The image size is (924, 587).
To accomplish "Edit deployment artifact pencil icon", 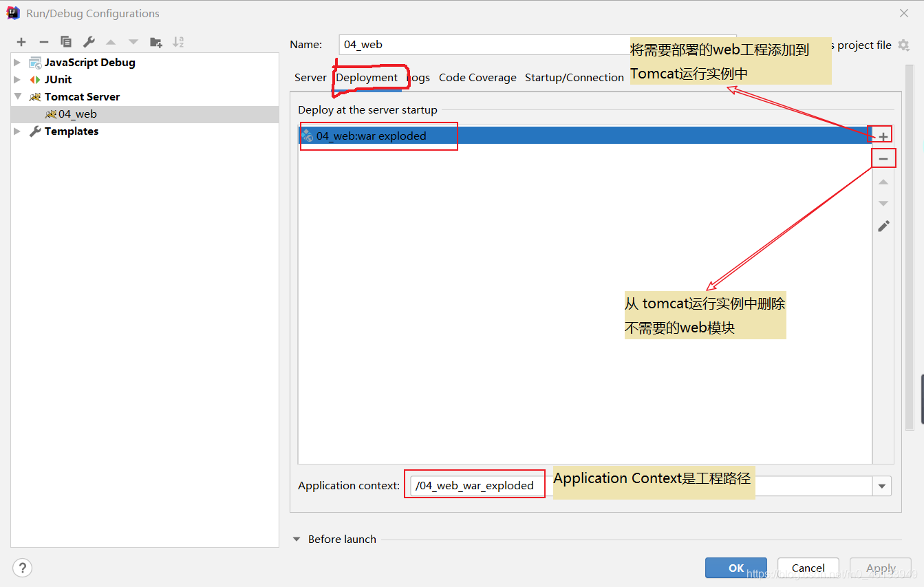I will click(x=883, y=226).
